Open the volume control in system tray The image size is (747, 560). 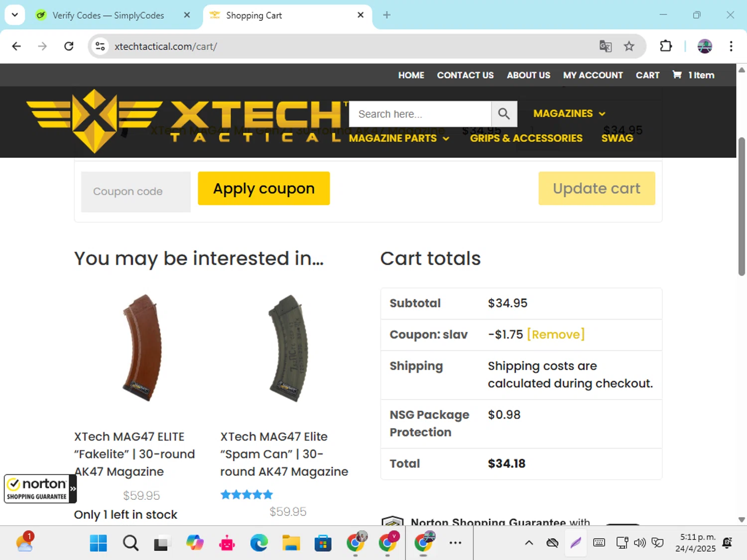pos(639,543)
